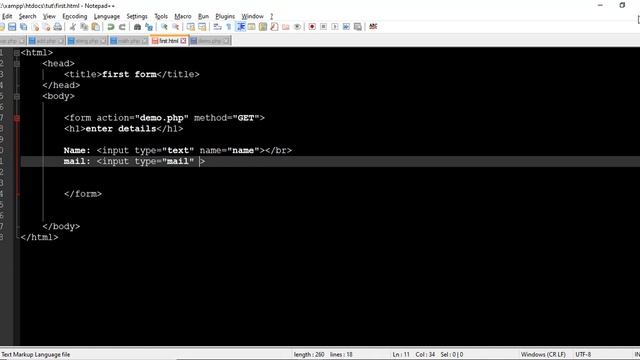640x360 pixels.
Task: Close the math.php tab
Action: [x=144, y=41]
